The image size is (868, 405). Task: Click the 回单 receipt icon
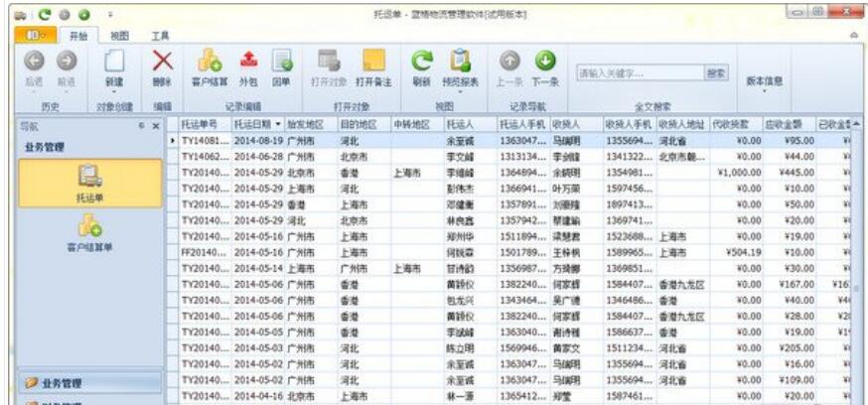click(x=282, y=61)
